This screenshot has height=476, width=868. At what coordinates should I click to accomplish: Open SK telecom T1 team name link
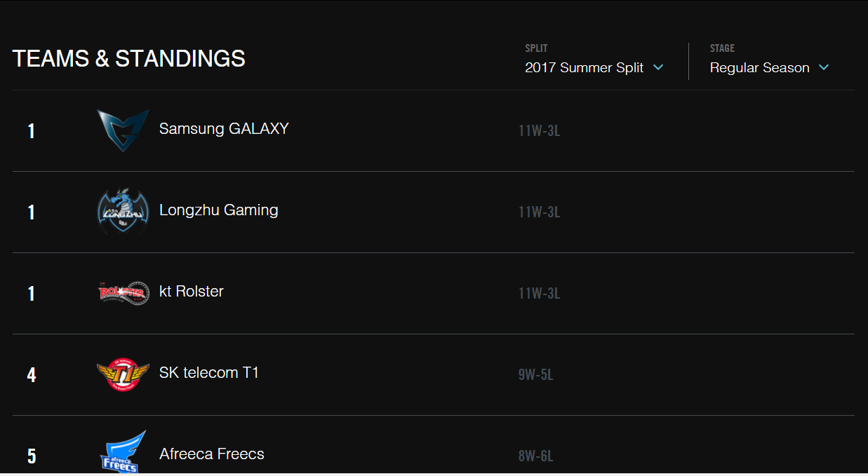[209, 373]
